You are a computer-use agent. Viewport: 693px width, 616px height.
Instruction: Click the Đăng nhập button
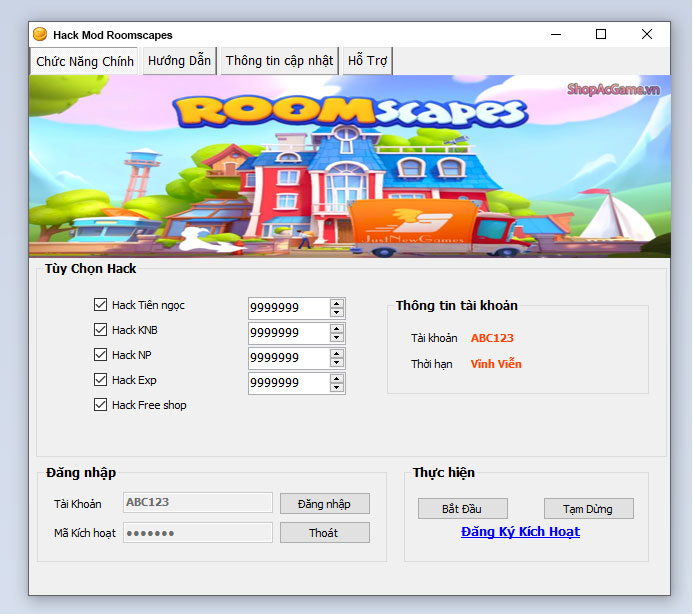pos(325,504)
